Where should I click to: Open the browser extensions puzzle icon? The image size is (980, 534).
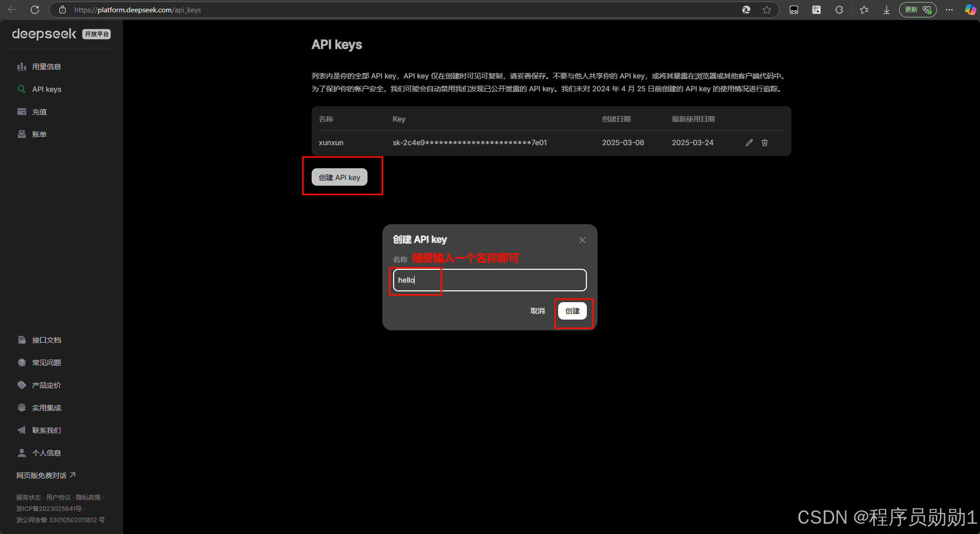click(839, 10)
